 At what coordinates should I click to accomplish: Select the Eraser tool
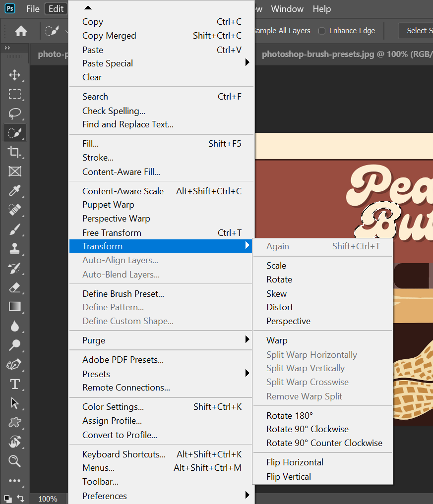coord(15,287)
